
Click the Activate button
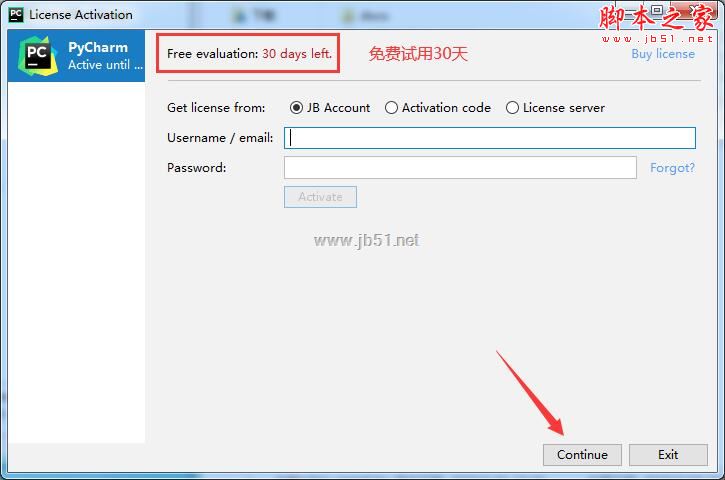click(x=320, y=197)
